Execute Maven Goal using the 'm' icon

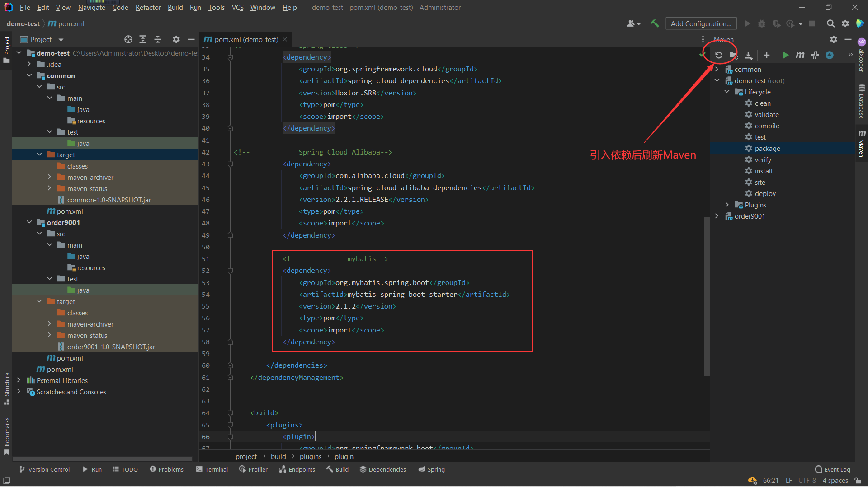coord(800,55)
